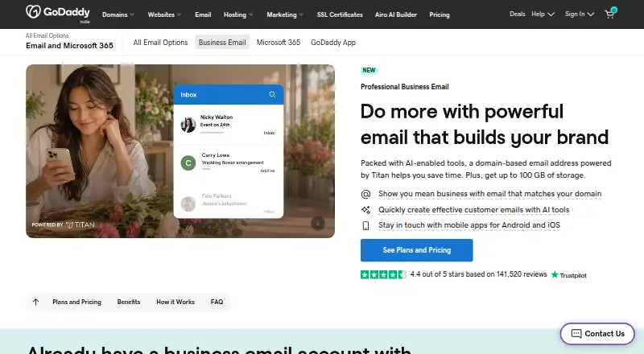This screenshot has height=354, width=644.
Task: Expand the Hosting dropdown
Action: (x=238, y=14)
